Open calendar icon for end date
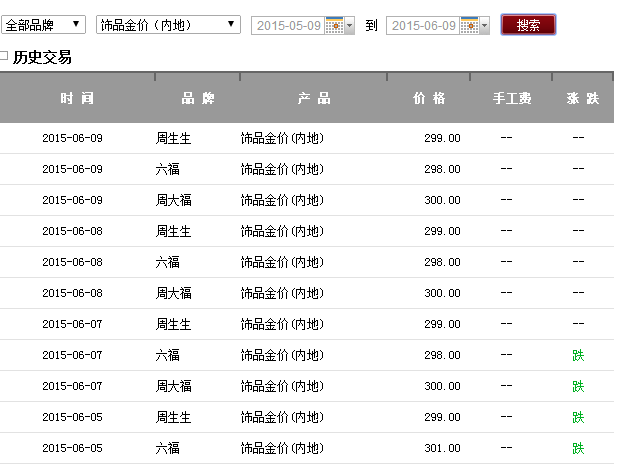Screen dimensions: 618x471 469,26
